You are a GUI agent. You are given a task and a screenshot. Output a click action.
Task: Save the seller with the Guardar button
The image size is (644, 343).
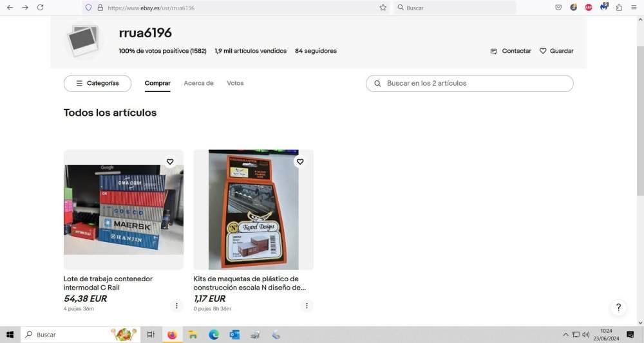pos(556,51)
